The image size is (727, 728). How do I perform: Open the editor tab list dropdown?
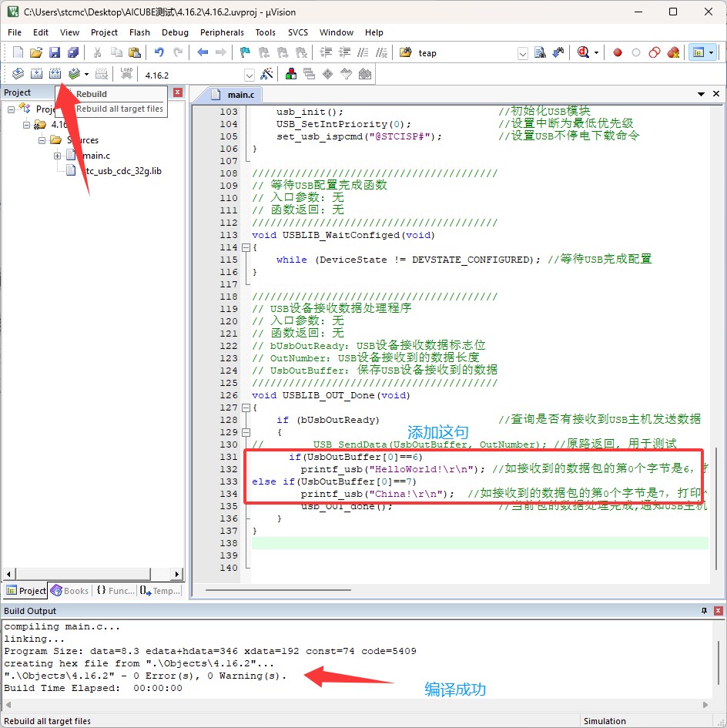(x=701, y=94)
